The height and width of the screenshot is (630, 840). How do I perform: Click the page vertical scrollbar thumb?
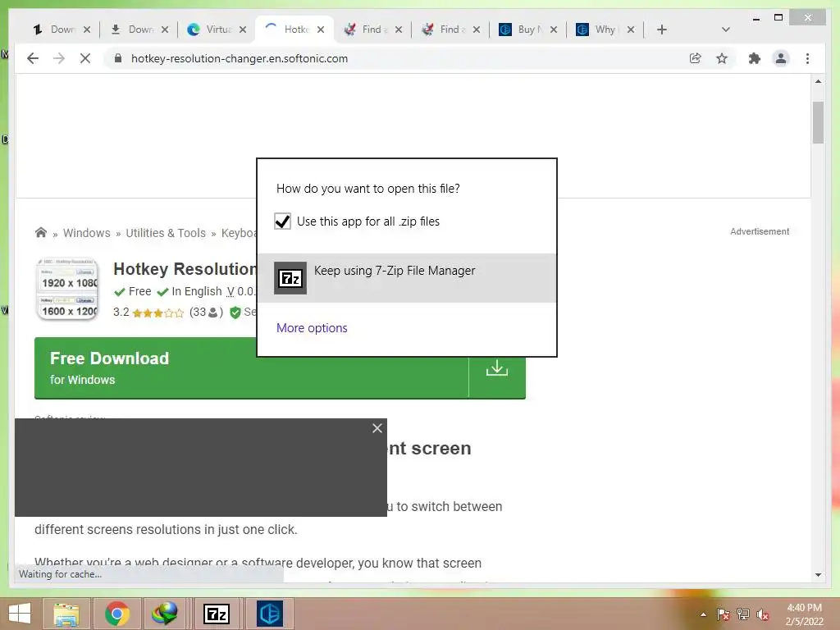pyautogui.click(x=818, y=123)
